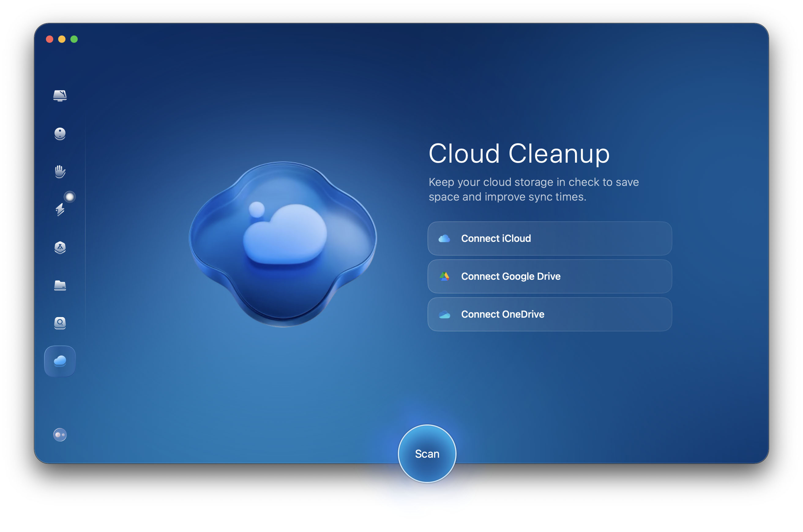Viewport: 803px width, 532px height.
Task: Open Space Lens from the sidebar
Action: click(60, 323)
